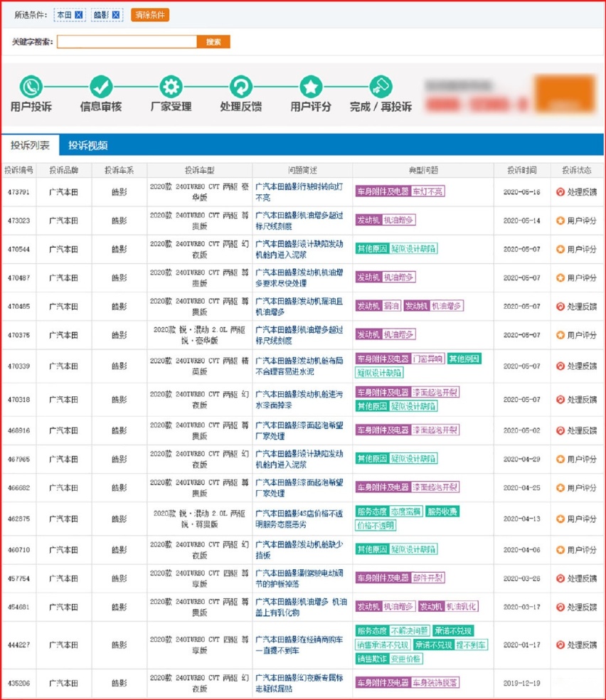
Task: Click the 处理反馈 status icon in row 468916
Action: tap(560, 430)
